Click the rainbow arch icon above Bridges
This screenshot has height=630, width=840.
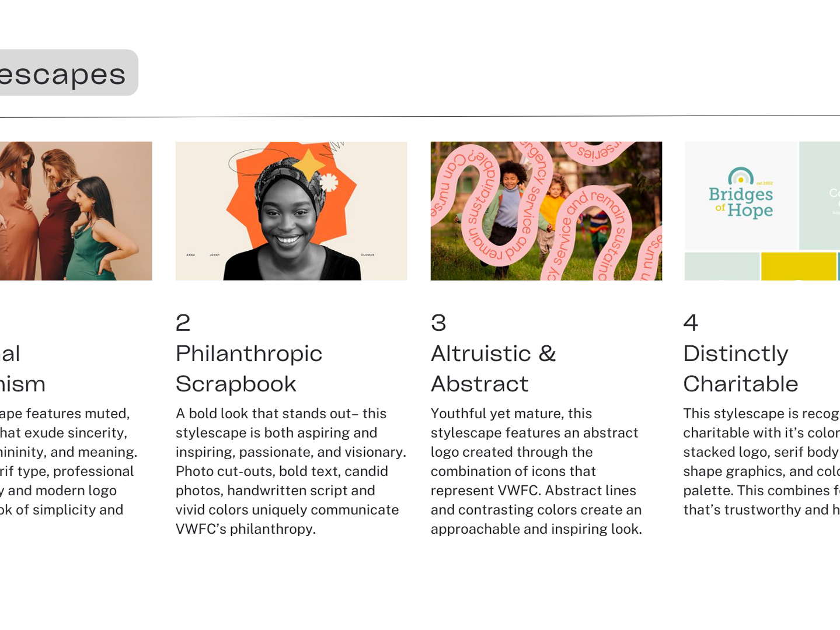[740, 176]
